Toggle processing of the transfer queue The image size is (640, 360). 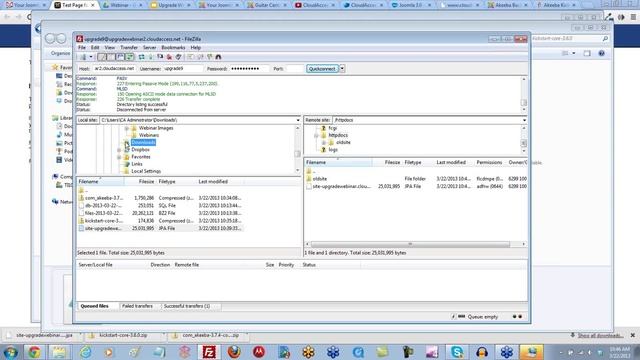point(151,57)
